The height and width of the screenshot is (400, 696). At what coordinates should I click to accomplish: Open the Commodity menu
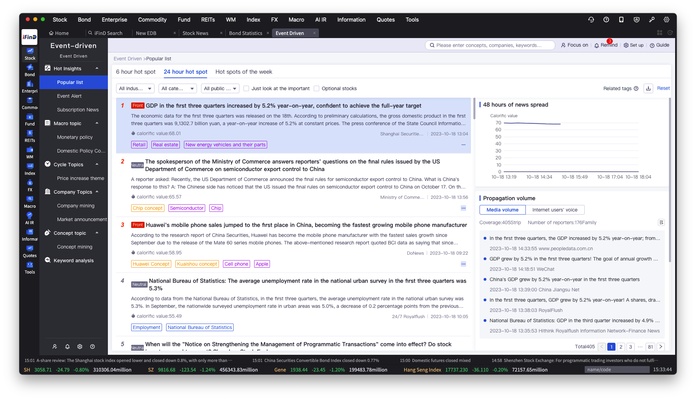point(152,20)
